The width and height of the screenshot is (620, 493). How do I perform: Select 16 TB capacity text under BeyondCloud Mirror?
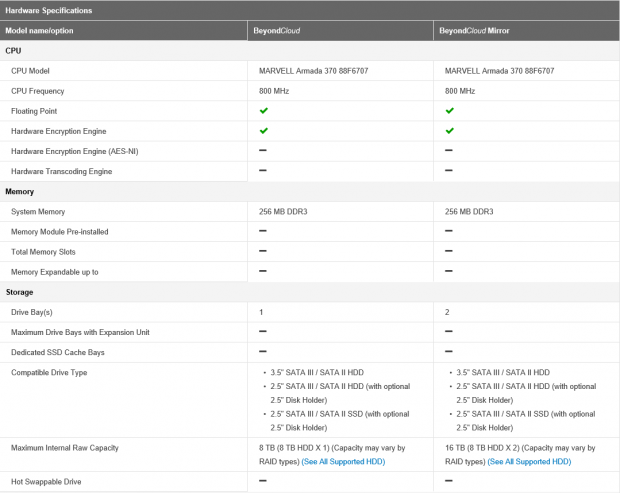pyautogui.click(x=520, y=455)
